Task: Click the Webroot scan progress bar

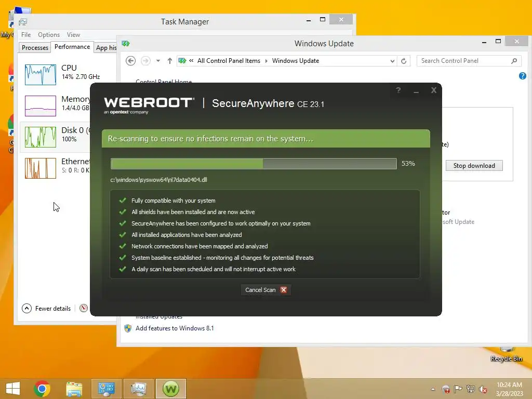Action: tap(254, 164)
